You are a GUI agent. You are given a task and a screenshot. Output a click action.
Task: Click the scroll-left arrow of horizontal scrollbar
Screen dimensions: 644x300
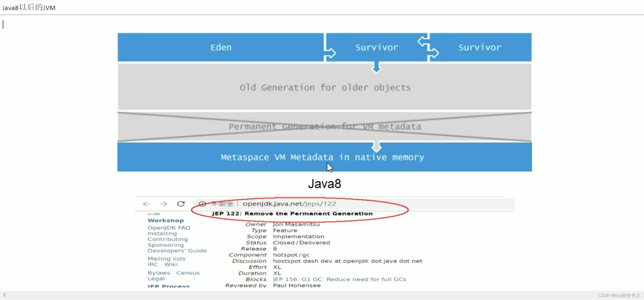tap(4, 295)
